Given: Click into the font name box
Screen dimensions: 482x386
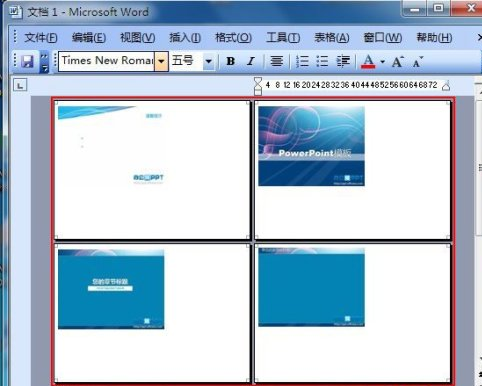Looking at the screenshot, I should point(107,61).
